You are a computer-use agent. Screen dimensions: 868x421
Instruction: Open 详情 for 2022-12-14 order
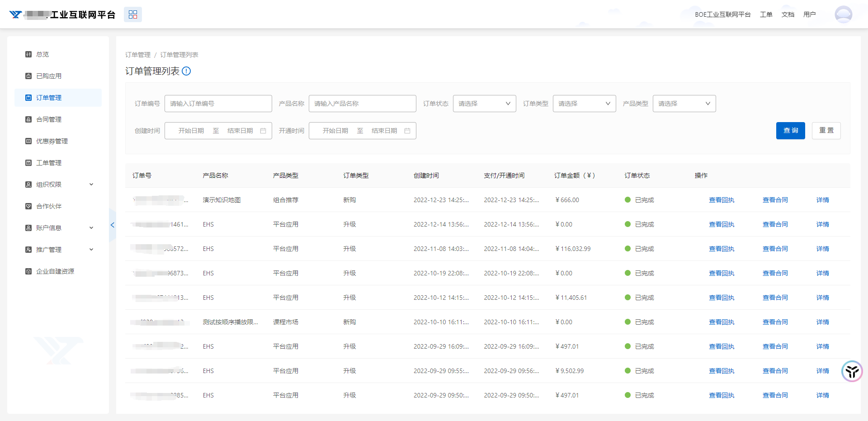coord(823,224)
